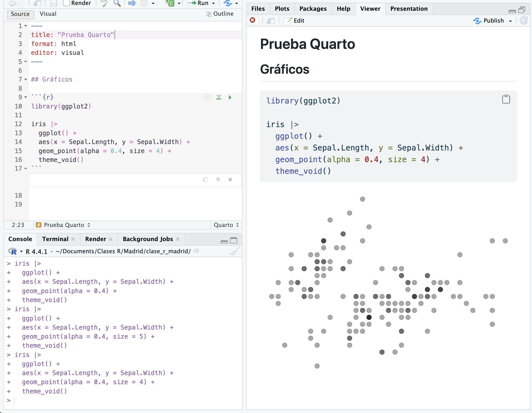
Task: Open the Publish dropdown in Viewer
Action: tap(510, 21)
